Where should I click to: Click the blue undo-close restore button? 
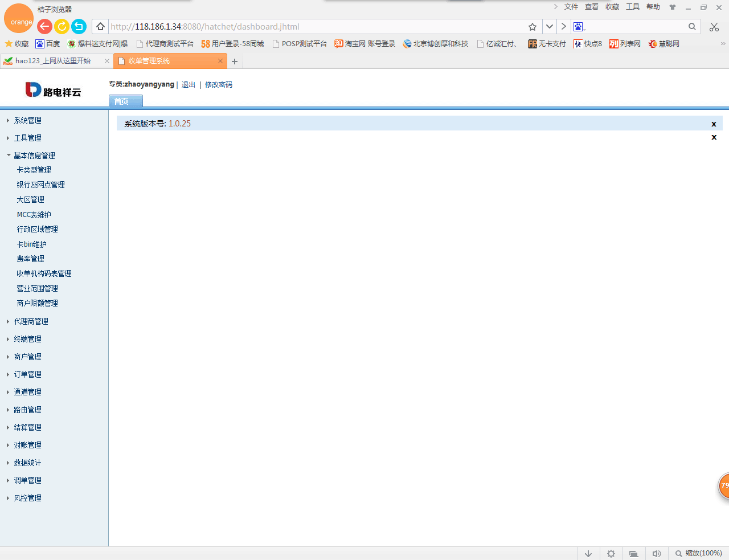(x=79, y=26)
